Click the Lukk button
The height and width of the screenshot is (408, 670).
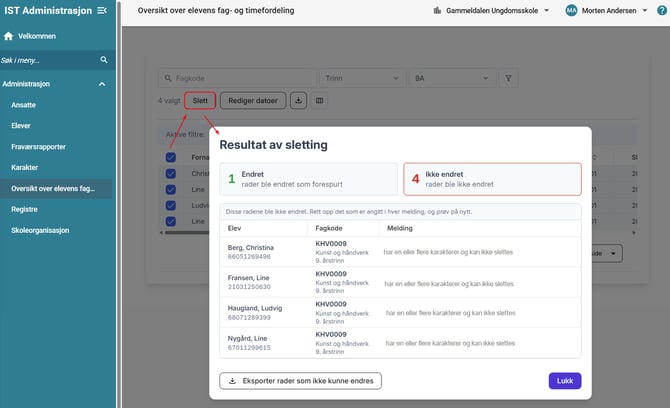point(565,381)
